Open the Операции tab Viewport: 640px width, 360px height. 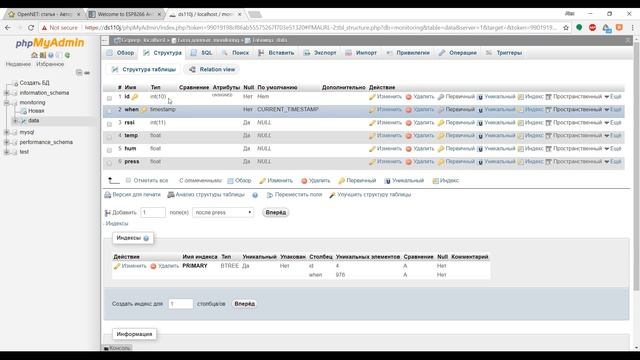pos(458,53)
